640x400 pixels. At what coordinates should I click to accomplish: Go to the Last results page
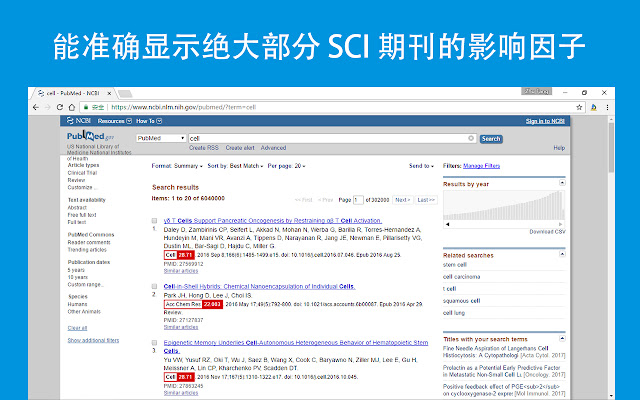click(x=426, y=200)
